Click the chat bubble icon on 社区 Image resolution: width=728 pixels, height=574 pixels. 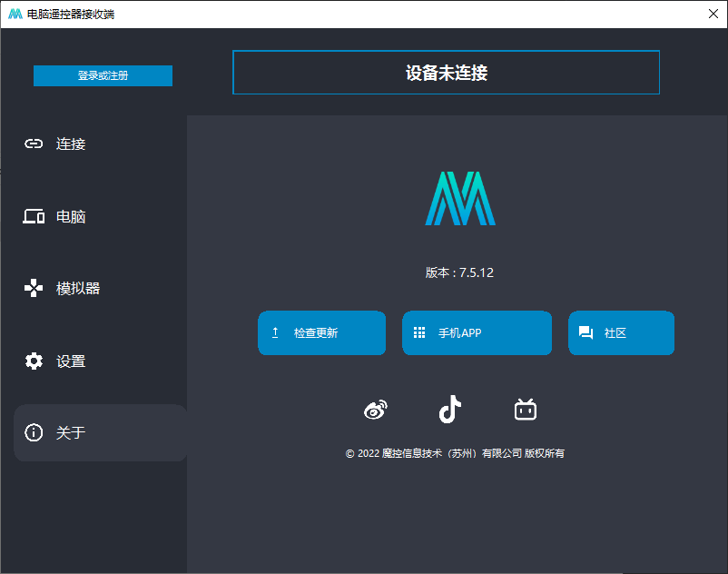point(585,333)
